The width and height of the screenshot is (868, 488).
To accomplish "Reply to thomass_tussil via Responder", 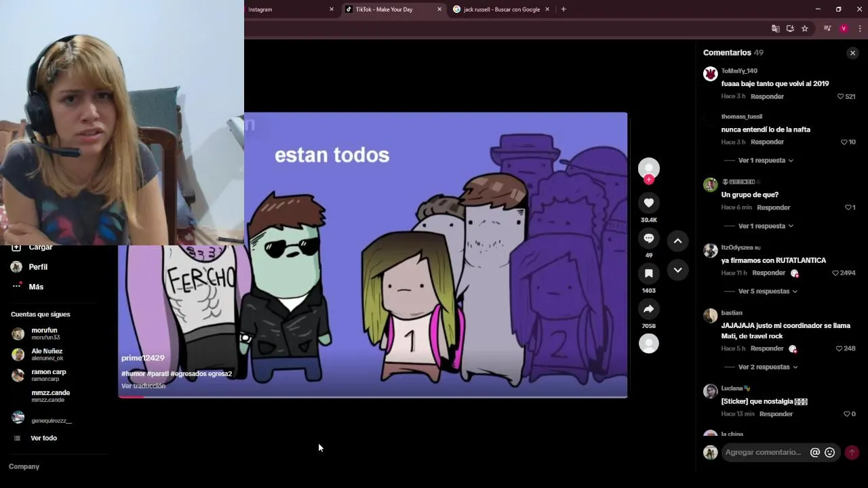I will point(767,142).
